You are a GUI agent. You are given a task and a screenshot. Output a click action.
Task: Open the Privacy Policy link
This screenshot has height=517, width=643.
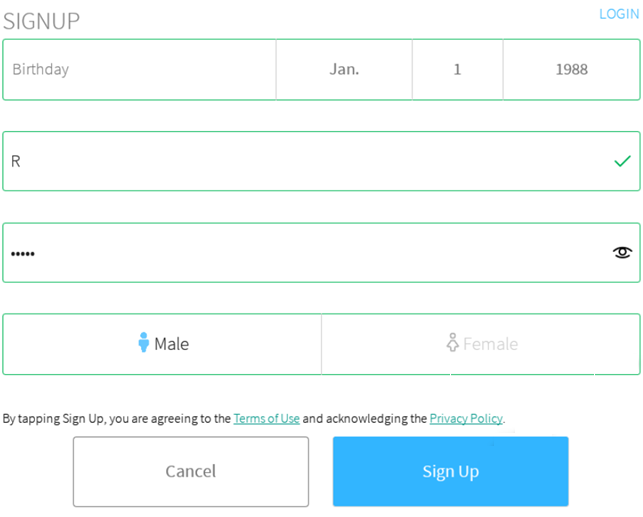click(466, 419)
